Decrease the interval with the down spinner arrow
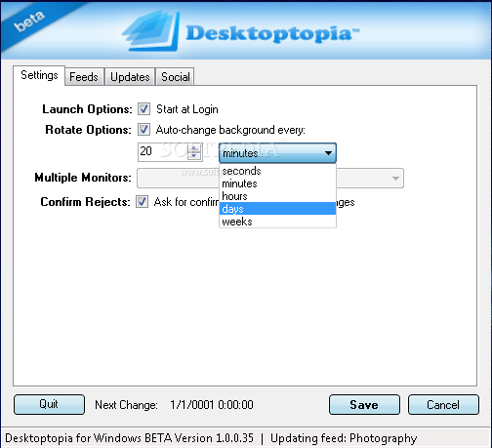 (194, 156)
